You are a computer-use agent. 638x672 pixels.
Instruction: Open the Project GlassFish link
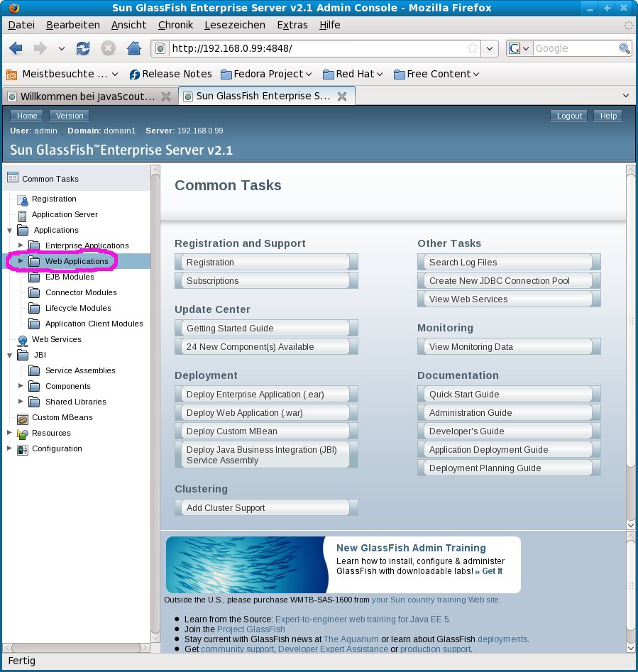coord(251,629)
